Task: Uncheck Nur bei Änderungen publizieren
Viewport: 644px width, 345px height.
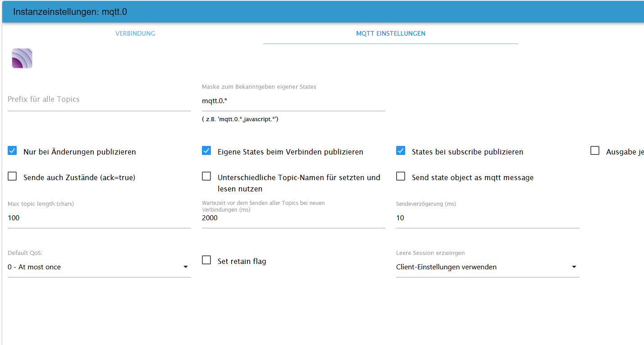Action: (12, 151)
